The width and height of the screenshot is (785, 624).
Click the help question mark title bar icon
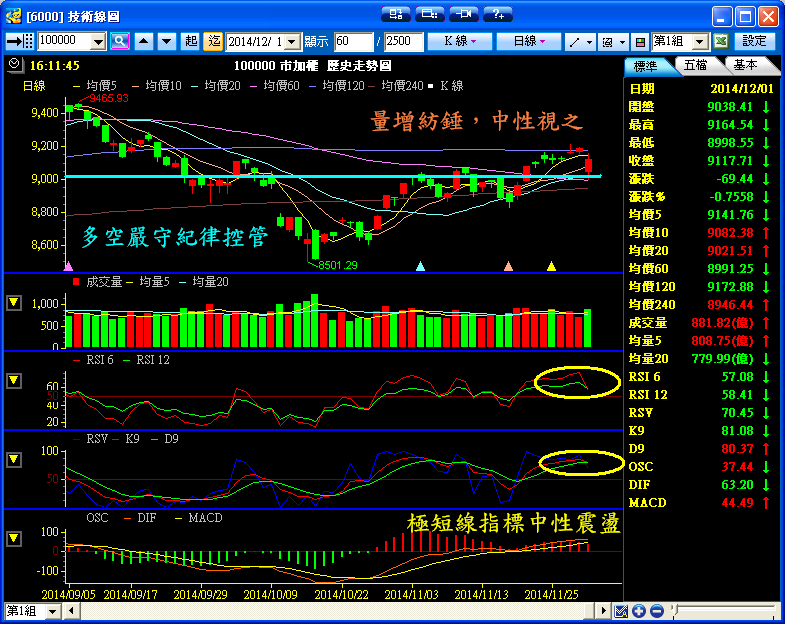[x=497, y=15]
